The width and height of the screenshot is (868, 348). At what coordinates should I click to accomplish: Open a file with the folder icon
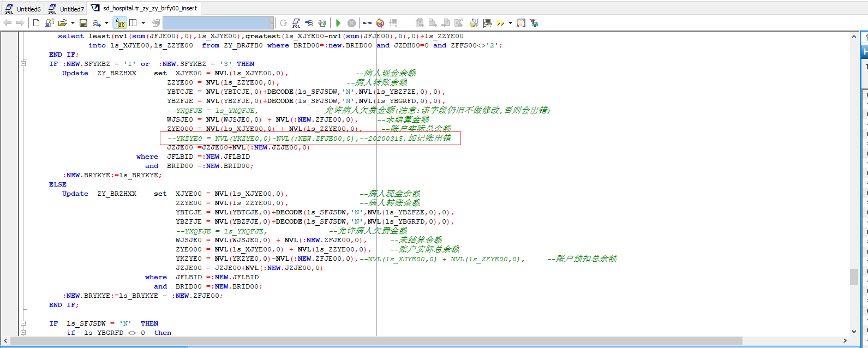click(x=63, y=23)
